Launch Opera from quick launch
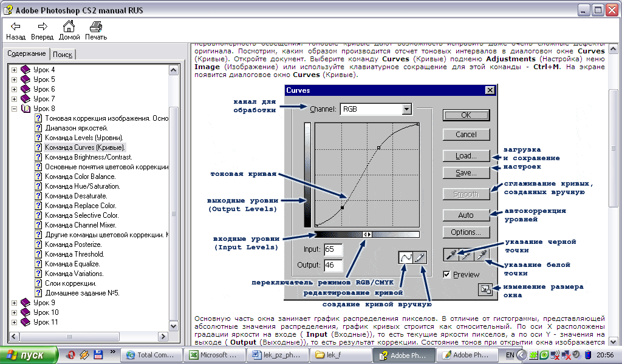This screenshot has height=364, width=622. (x=70, y=355)
